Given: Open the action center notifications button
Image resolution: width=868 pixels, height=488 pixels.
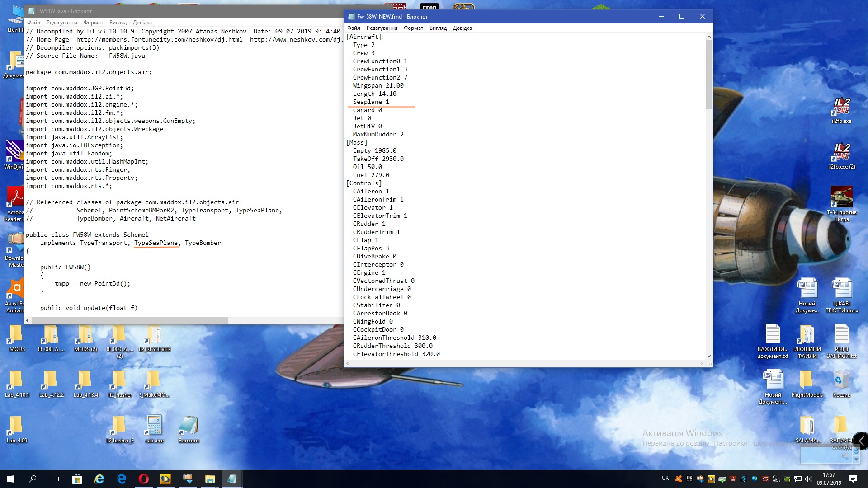Looking at the screenshot, I should [x=853, y=479].
